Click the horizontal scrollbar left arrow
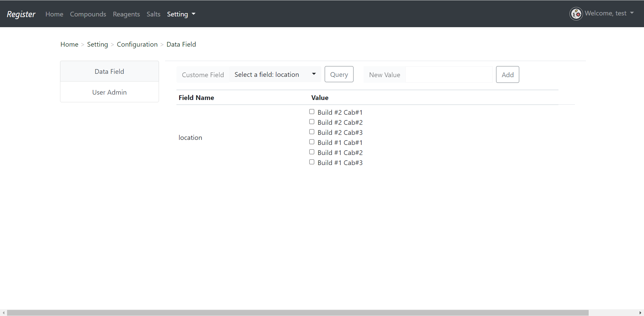644x316 pixels. [3, 313]
